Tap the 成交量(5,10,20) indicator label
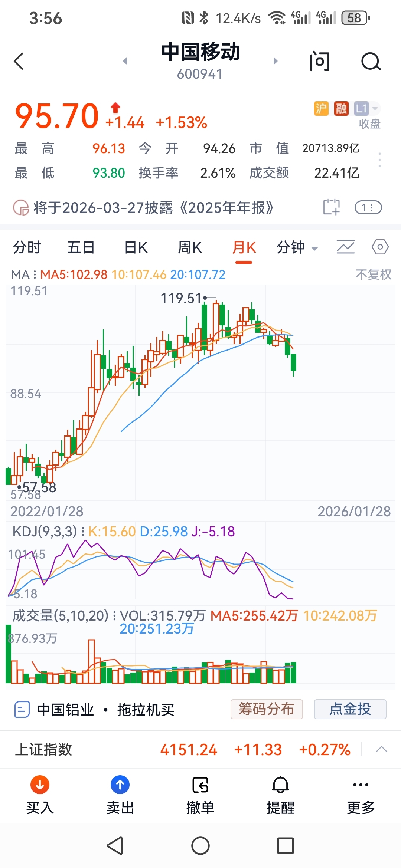The width and height of the screenshot is (401, 868). point(61,616)
